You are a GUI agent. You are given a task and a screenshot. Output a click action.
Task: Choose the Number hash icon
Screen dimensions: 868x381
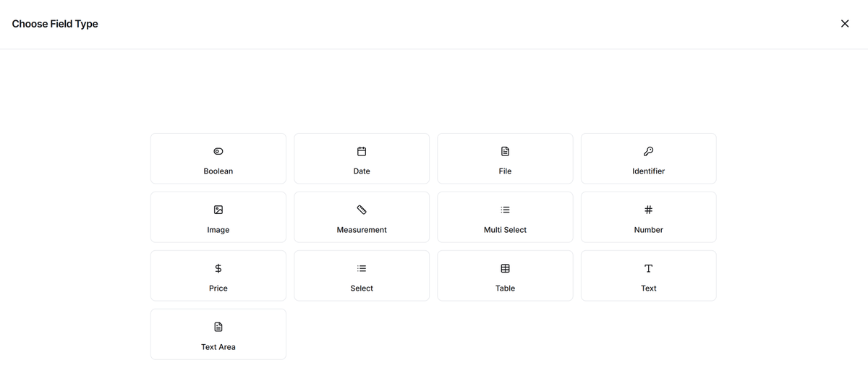coord(649,210)
